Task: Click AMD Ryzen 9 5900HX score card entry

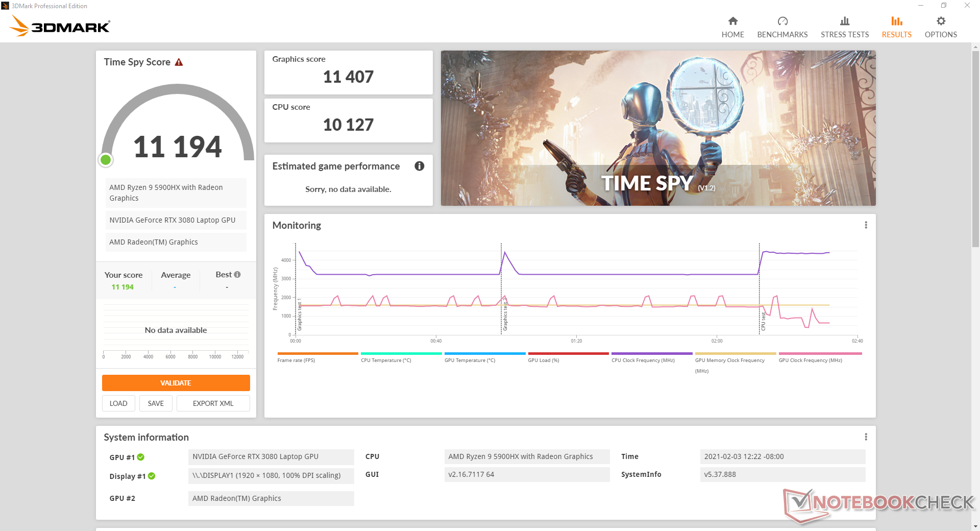Action: point(176,193)
